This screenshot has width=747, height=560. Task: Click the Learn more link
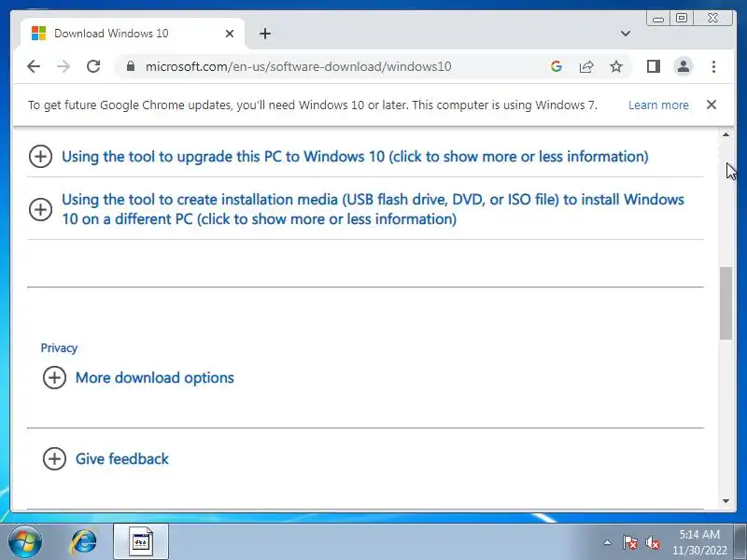658,105
